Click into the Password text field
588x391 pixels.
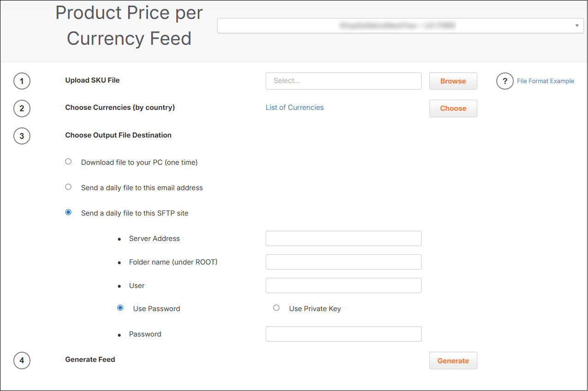pyautogui.click(x=343, y=334)
